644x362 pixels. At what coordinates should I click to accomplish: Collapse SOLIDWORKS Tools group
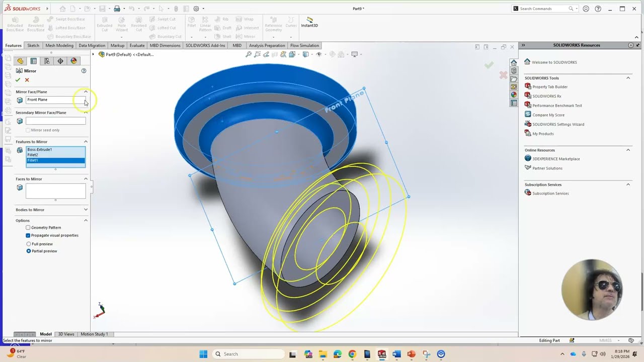628,78
